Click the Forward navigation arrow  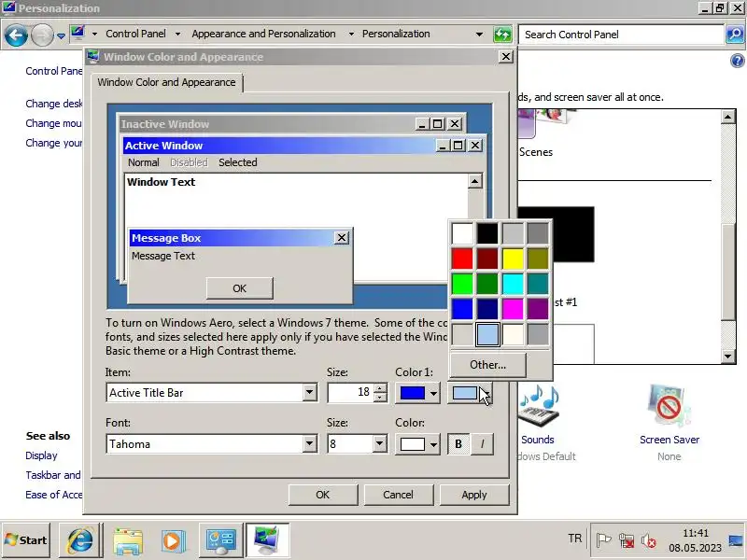click(42, 35)
